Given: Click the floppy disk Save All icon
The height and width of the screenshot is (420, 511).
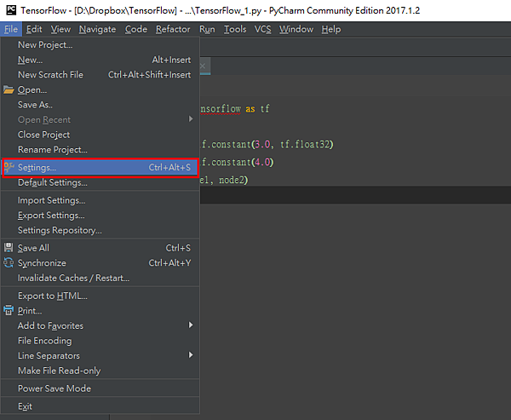Looking at the screenshot, I should coord(9,248).
